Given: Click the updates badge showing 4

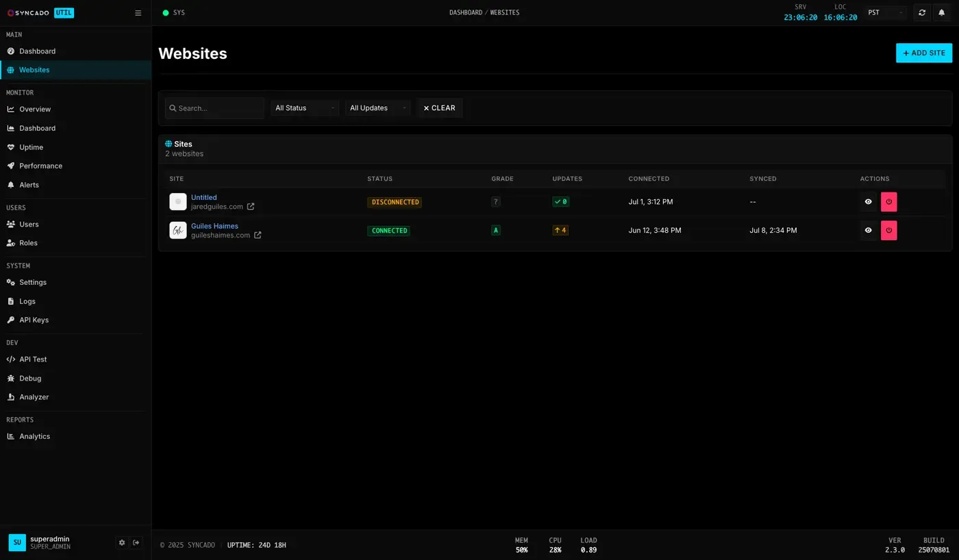Looking at the screenshot, I should point(560,231).
